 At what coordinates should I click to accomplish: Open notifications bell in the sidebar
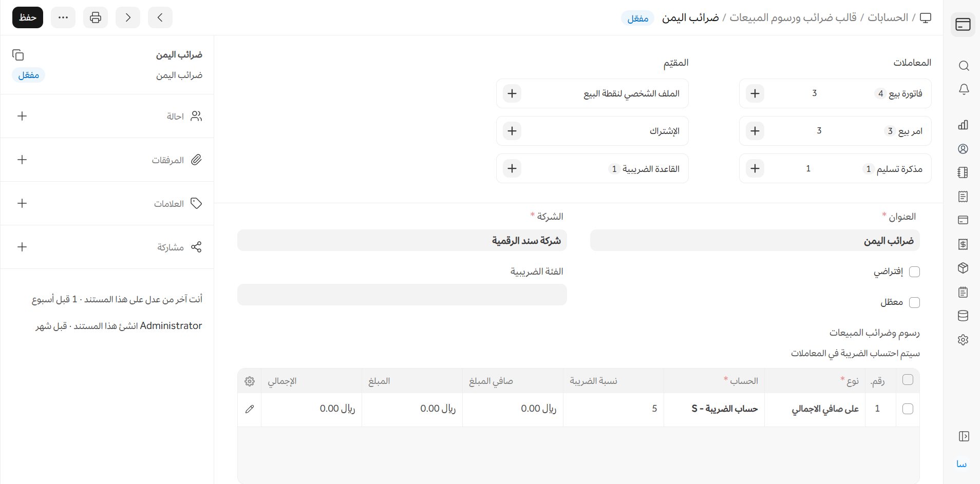[964, 89]
